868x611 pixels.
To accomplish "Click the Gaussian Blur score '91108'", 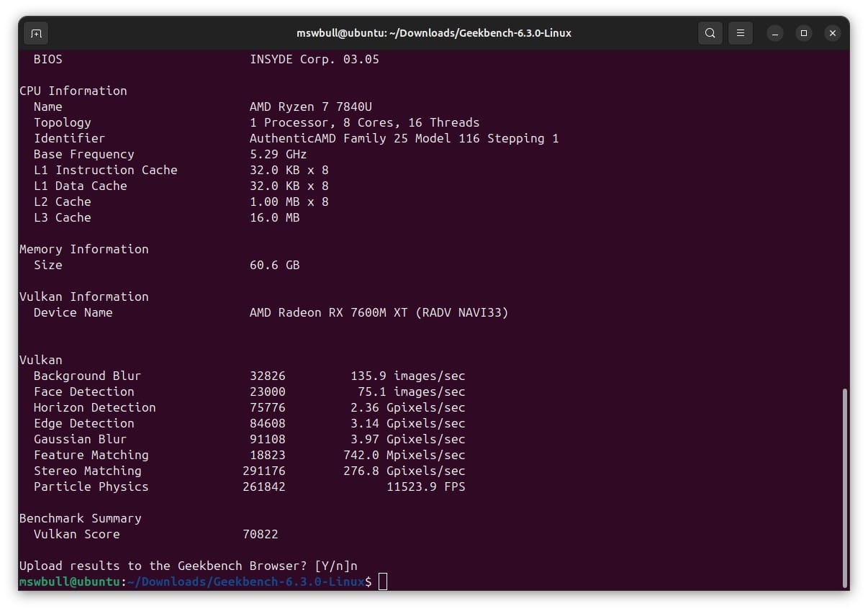I will (x=267, y=439).
